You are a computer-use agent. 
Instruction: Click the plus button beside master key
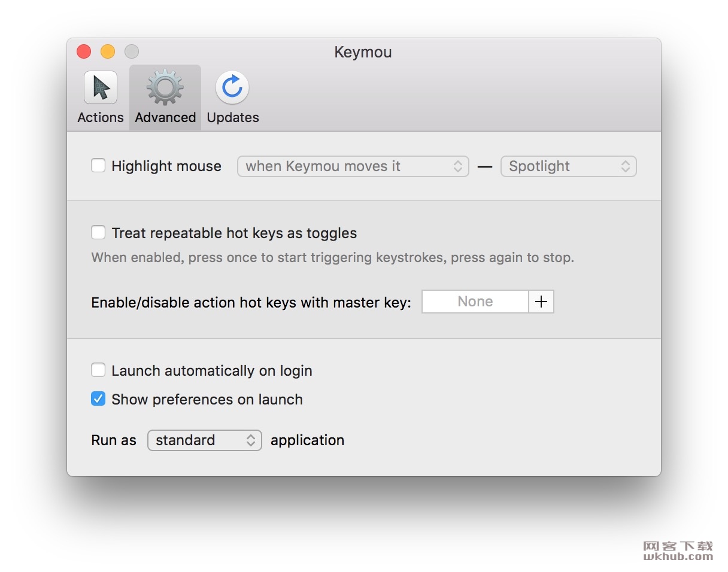click(541, 302)
